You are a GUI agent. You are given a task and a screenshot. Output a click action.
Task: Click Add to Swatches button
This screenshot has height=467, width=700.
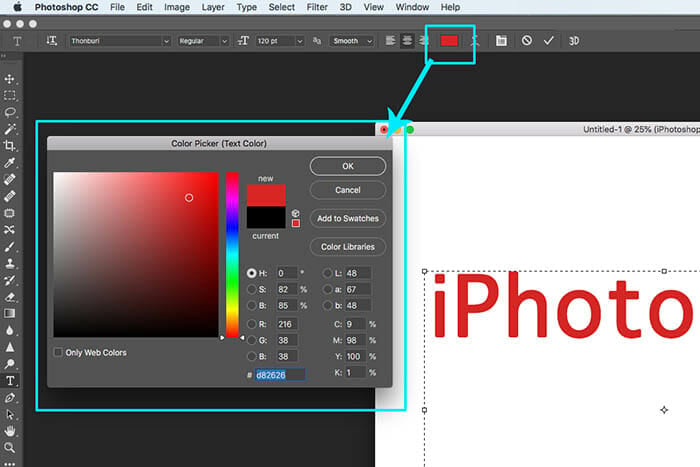tap(348, 218)
